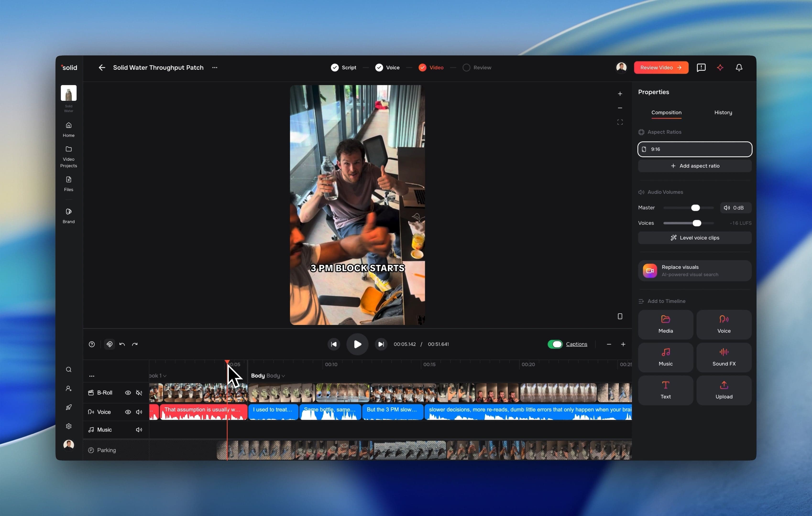Go to the Review step

[x=477, y=68]
